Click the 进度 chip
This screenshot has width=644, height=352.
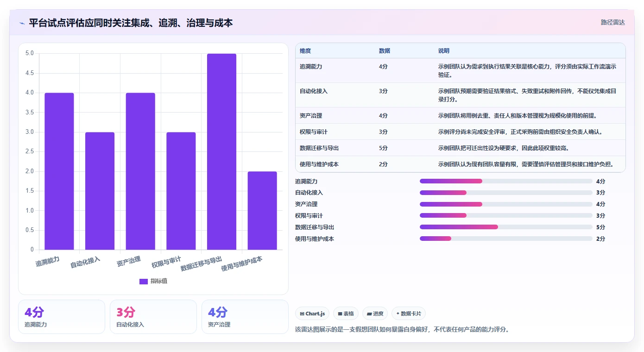pos(375,314)
